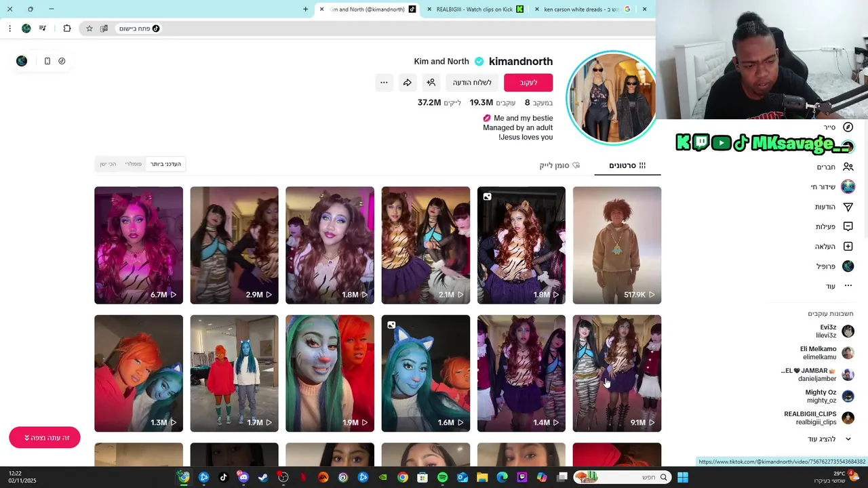Open Spotify from the taskbar
This screenshot has height=488, width=868.
coord(442,477)
